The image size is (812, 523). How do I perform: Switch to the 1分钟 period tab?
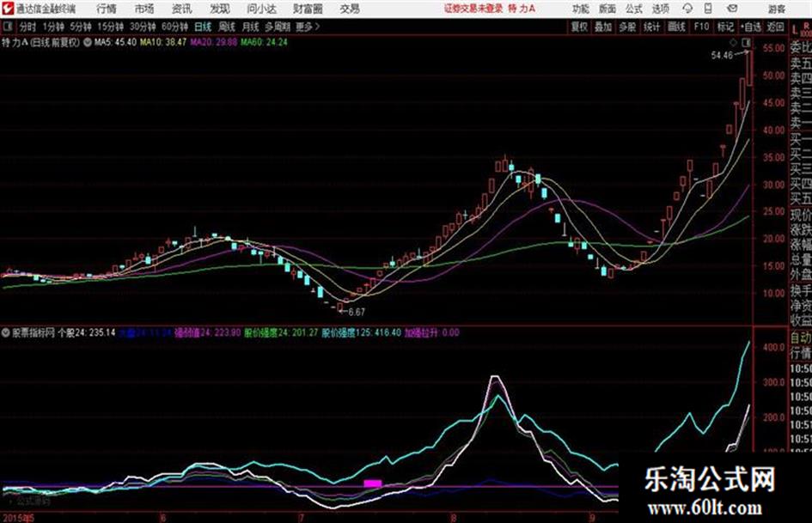pos(53,27)
